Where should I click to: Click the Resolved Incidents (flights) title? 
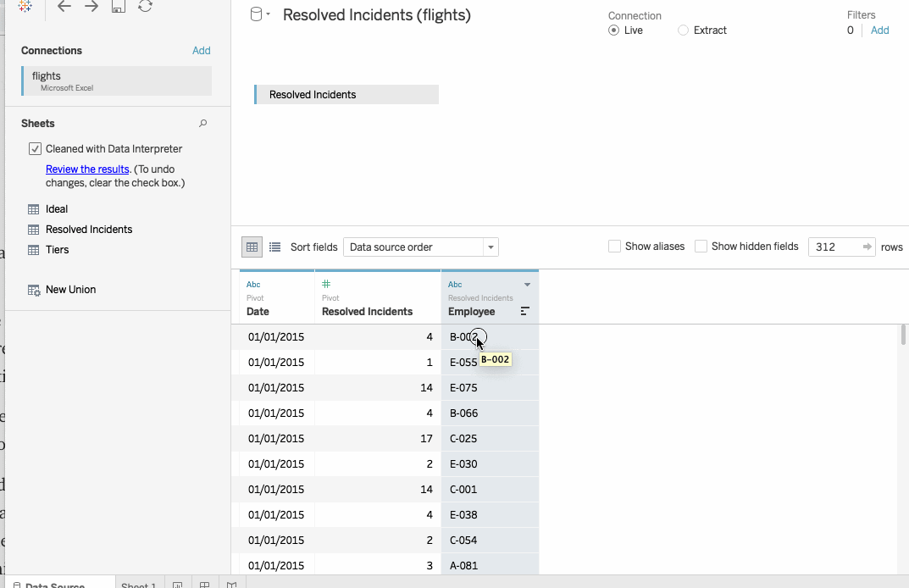coord(377,15)
